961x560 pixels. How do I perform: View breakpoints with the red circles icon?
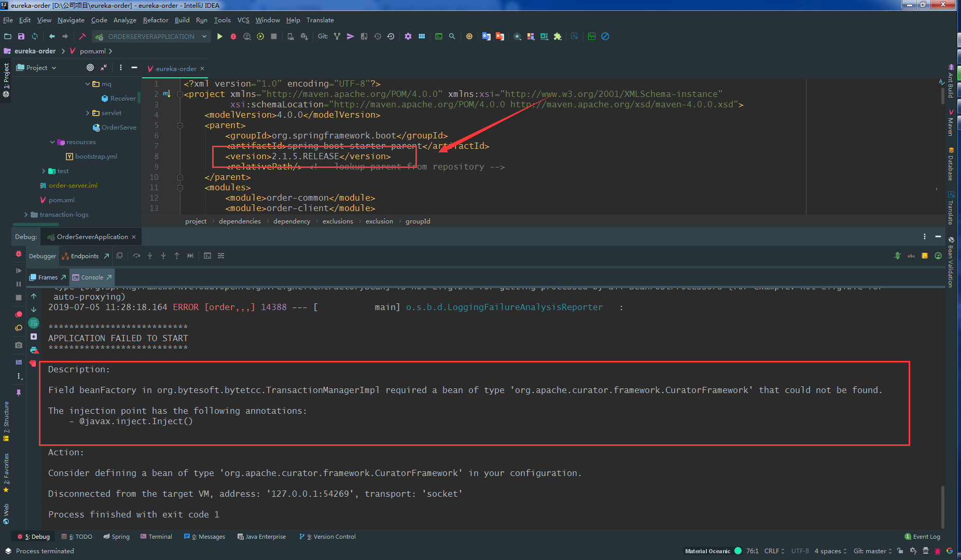pos(19,314)
